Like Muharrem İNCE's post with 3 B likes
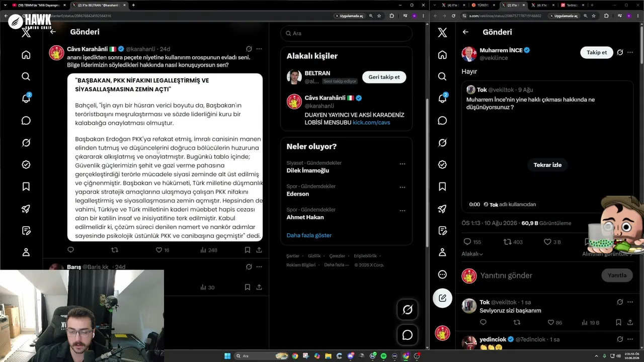Viewport: 644px width, 362px height. (x=552, y=242)
